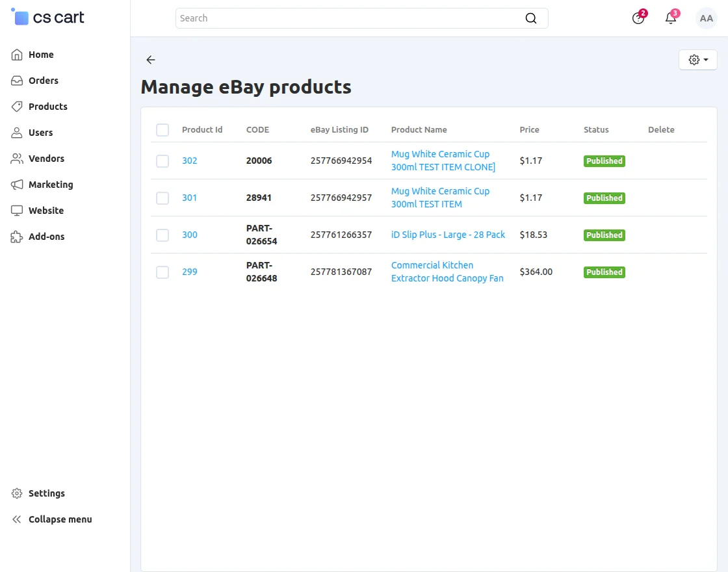Check the box for product 300

pos(162,235)
